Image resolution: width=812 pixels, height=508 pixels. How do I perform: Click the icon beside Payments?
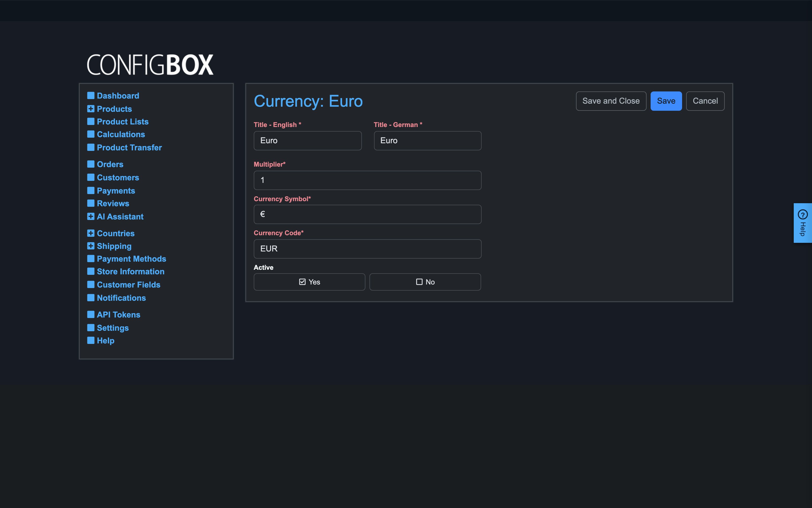point(91,191)
